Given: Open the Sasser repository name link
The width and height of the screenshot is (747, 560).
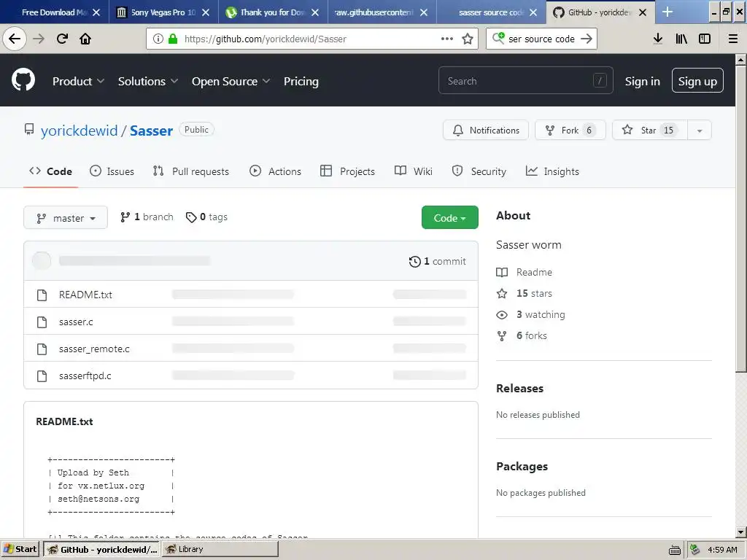Looking at the screenshot, I should pyautogui.click(x=151, y=131).
